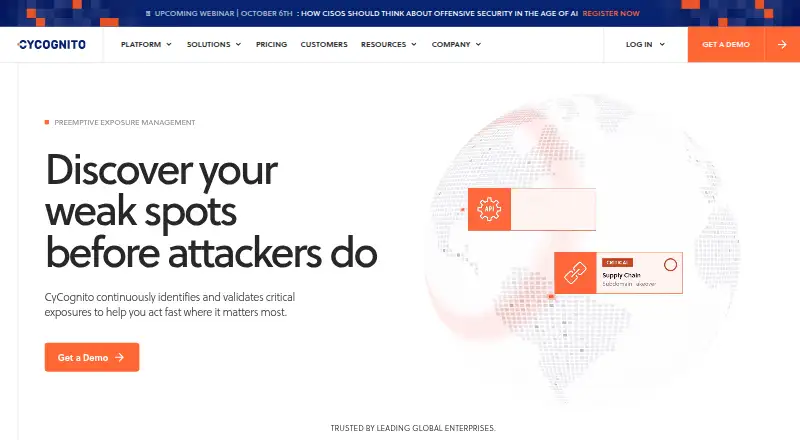Open the Customers page
The height and width of the screenshot is (440, 800).
[x=324, y=44]
